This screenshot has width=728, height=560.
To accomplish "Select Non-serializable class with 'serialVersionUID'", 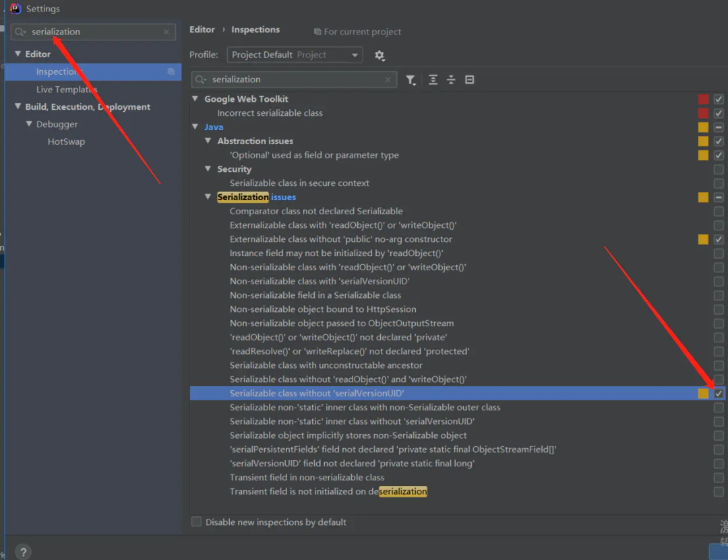I will tap(320, 281).
